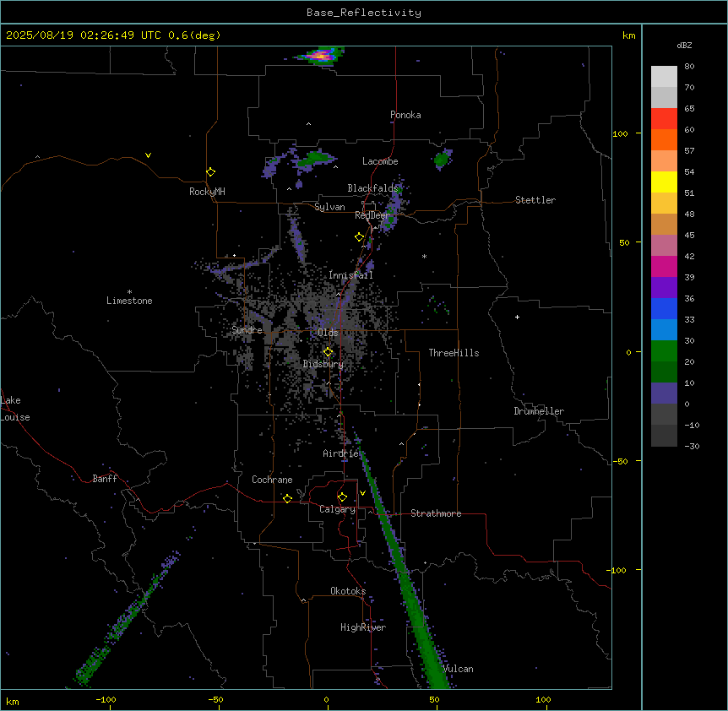Click the white plus marker north of Drumheller

tap(517, 317)
